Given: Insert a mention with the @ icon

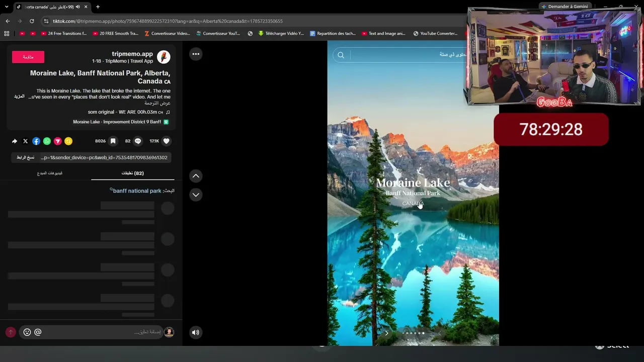Looking at the screenshot, I should tap(38, 332).
